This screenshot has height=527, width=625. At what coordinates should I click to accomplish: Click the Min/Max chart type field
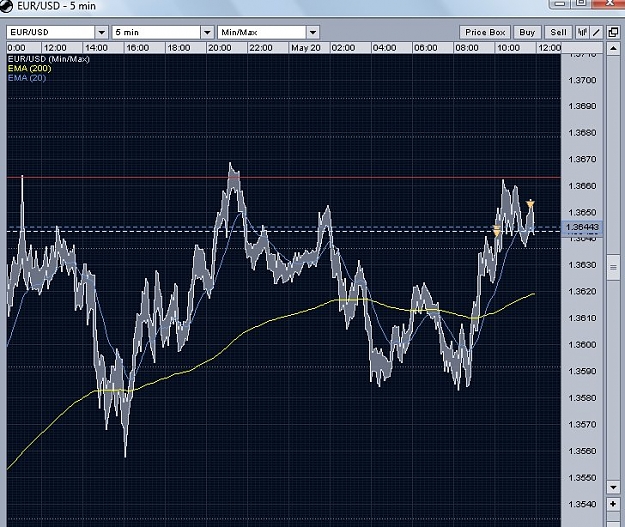262,32
